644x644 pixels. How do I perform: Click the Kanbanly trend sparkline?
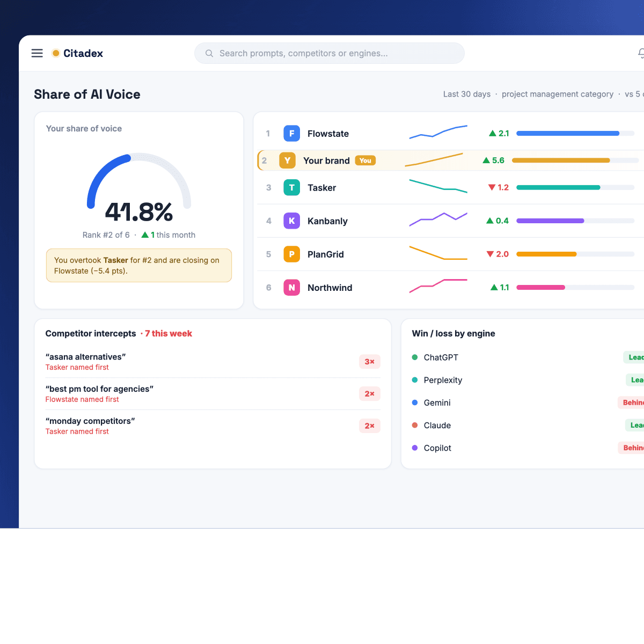(438, 219)
